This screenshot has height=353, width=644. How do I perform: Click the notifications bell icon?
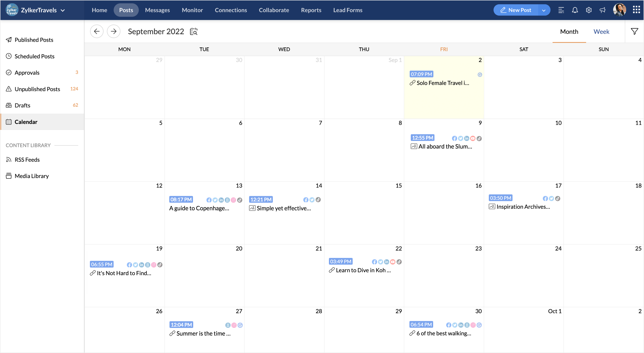tap(575, 10)
